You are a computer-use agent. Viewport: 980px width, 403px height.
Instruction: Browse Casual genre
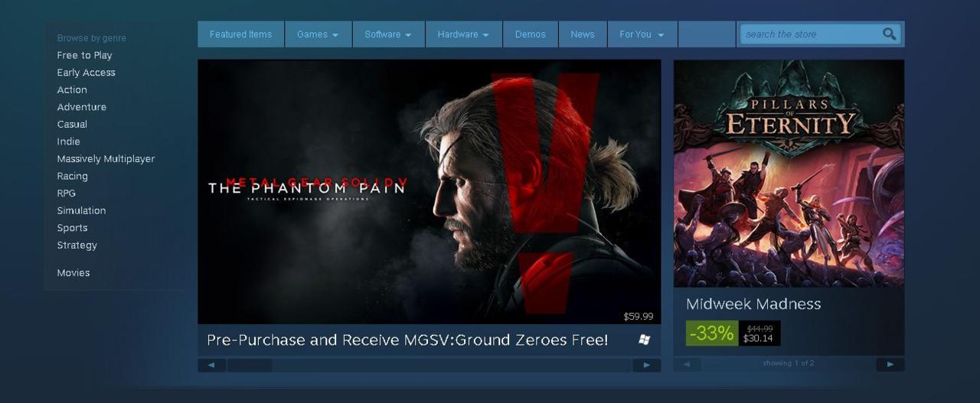coord(72,124)
